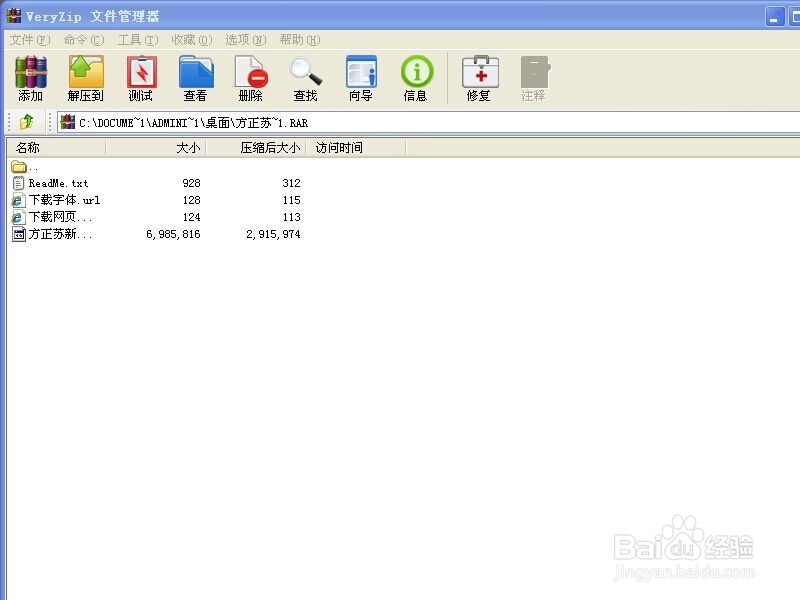The image size is (800, 600).
Task: Open the Favorites (收藏) menu
Action: [192, 40]
